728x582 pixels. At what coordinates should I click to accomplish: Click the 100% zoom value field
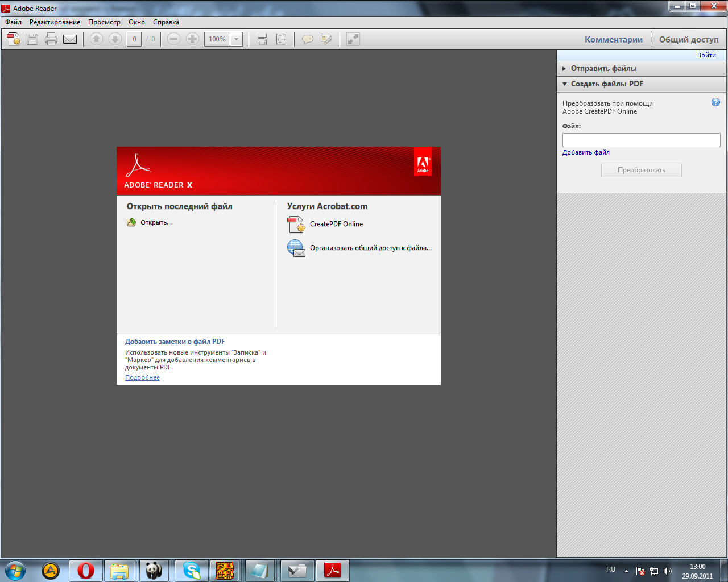(217, 39)
